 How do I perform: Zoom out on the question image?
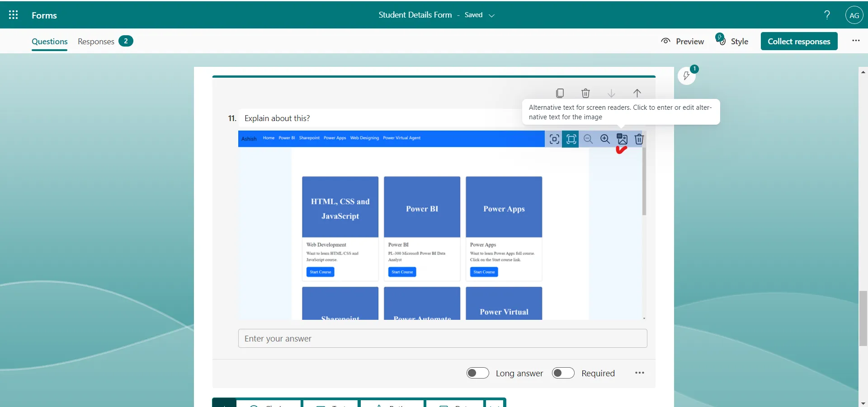pyautogui.click(x=588, y=139)
